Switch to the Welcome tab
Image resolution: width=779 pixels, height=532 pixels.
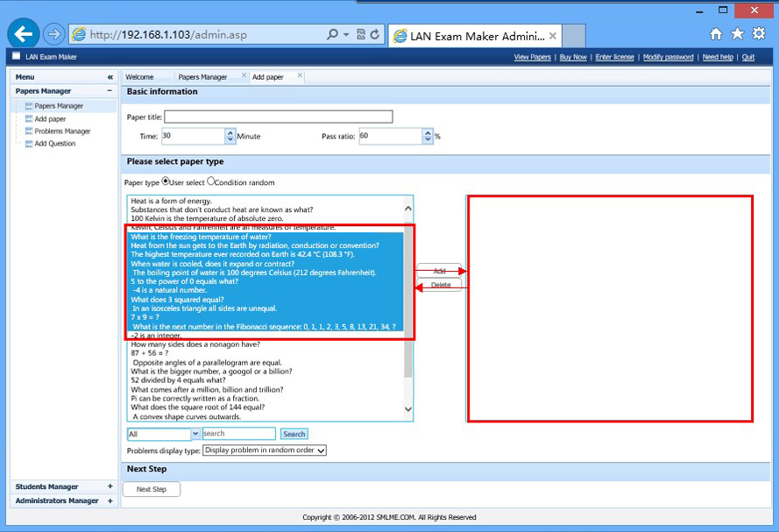[139, 77]
